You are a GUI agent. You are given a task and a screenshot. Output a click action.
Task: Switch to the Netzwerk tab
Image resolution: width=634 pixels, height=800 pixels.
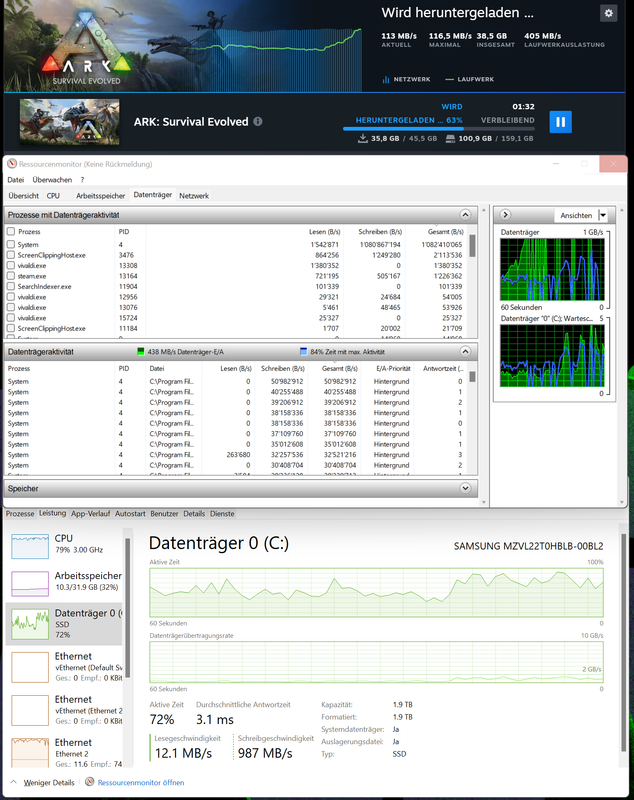tap(194, 195)
